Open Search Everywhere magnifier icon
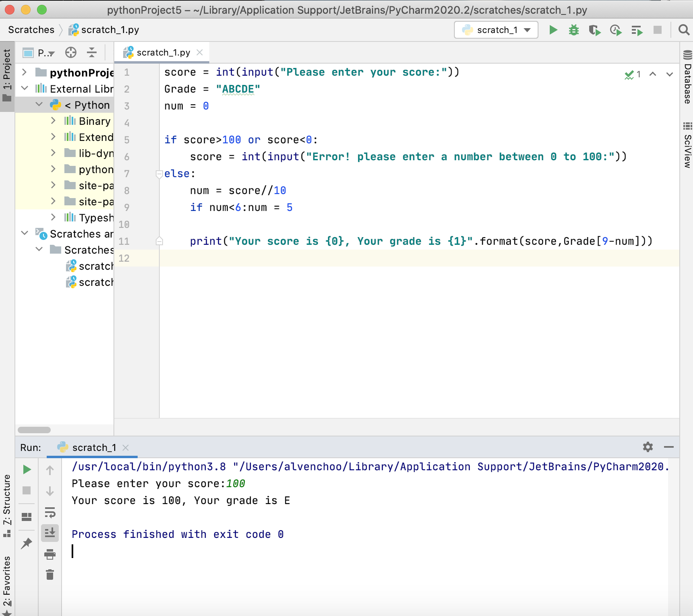 [x=684, y=30]
